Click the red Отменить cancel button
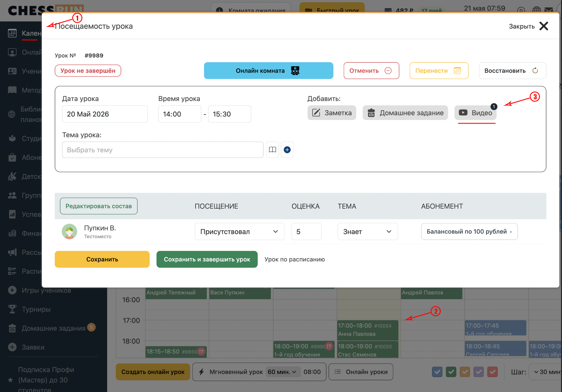 (x=371, y=71)
